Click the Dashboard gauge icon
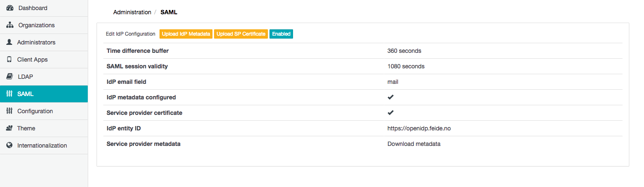The image size is (644, 187). click(x=10, y=8)
